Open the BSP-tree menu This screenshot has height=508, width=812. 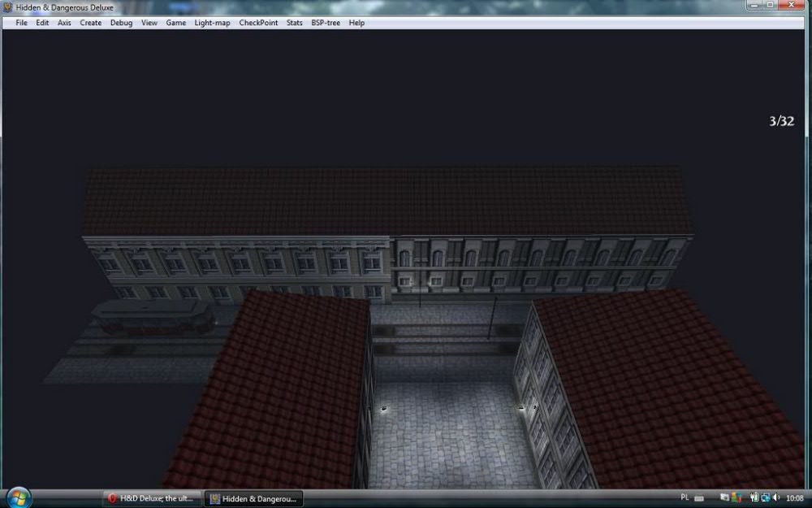point(326,23)
